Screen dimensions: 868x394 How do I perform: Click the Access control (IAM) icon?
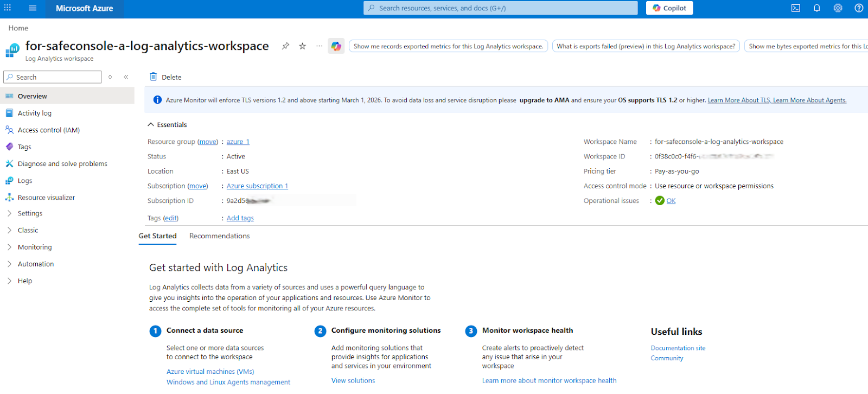[9, 130]
